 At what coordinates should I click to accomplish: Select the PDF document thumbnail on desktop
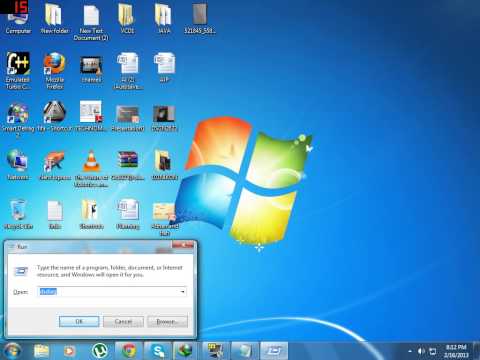[x=91, y=115]
